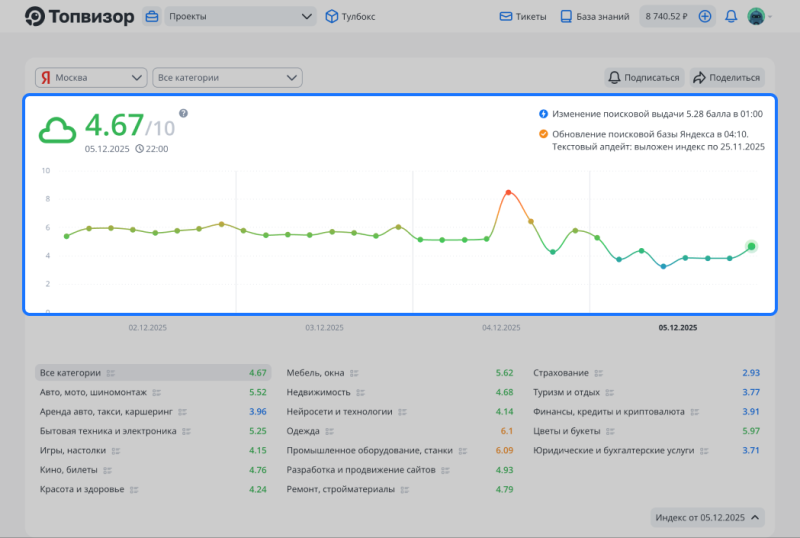Image resolution: width=800 pixels, height=538 pixels.
Task: Click the plus icon to add balance
Action: 705,16
